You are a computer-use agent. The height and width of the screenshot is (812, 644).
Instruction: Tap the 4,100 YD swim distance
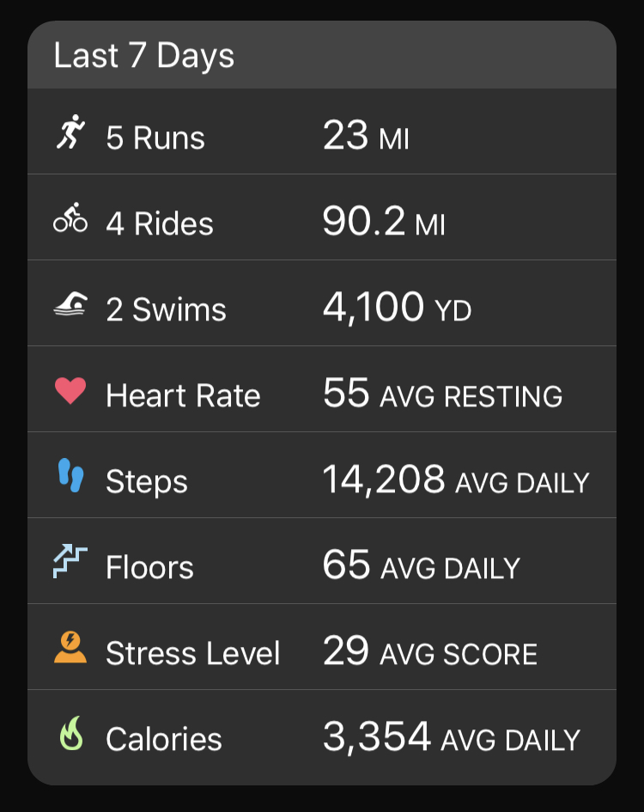tap(397, 308)
